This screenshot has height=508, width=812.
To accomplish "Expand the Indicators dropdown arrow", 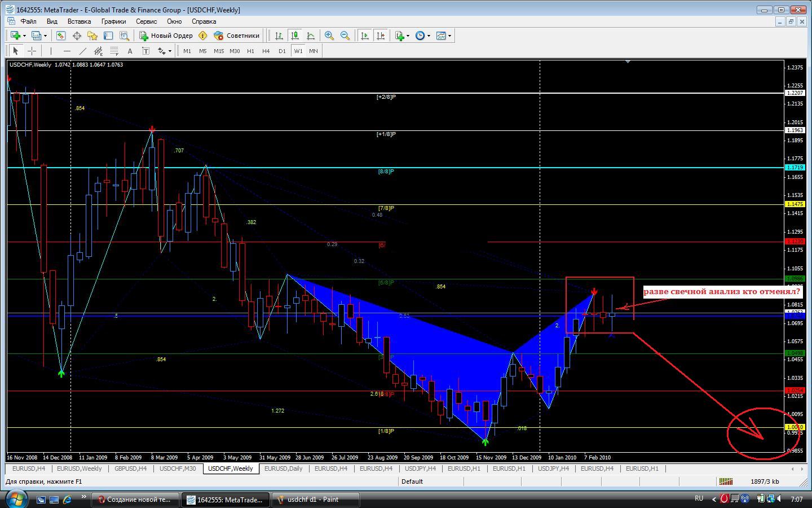I will tap(408, 36).
